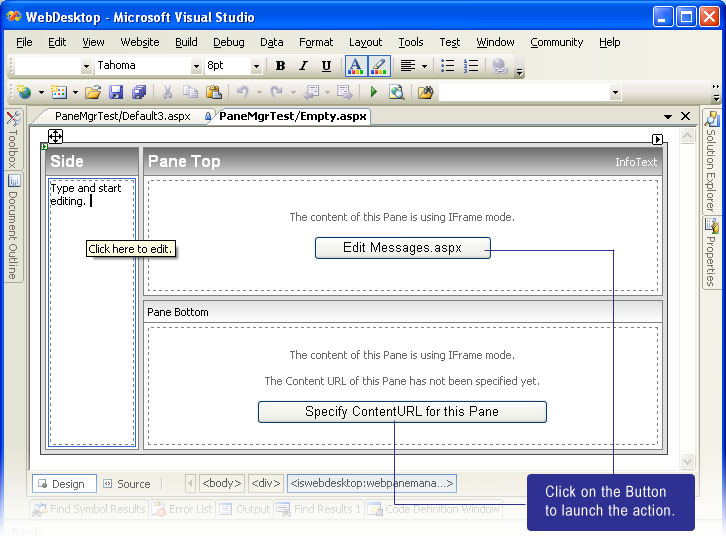This screenshot has width=726, height=546.
Task: Toggle italic formatting
Action: pos(303,66)
